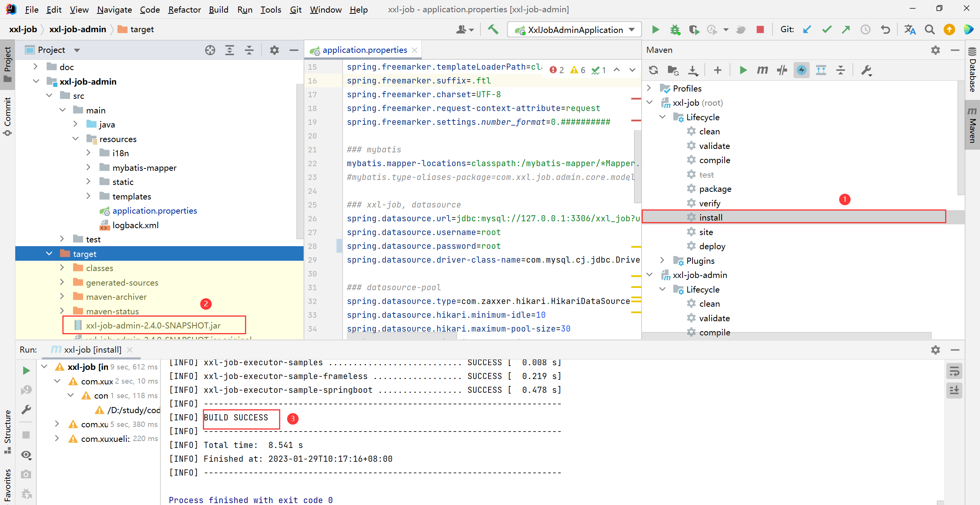980x505 pixels.
Task: Build project with the hammer icon
Action: (x=493, y=29)
